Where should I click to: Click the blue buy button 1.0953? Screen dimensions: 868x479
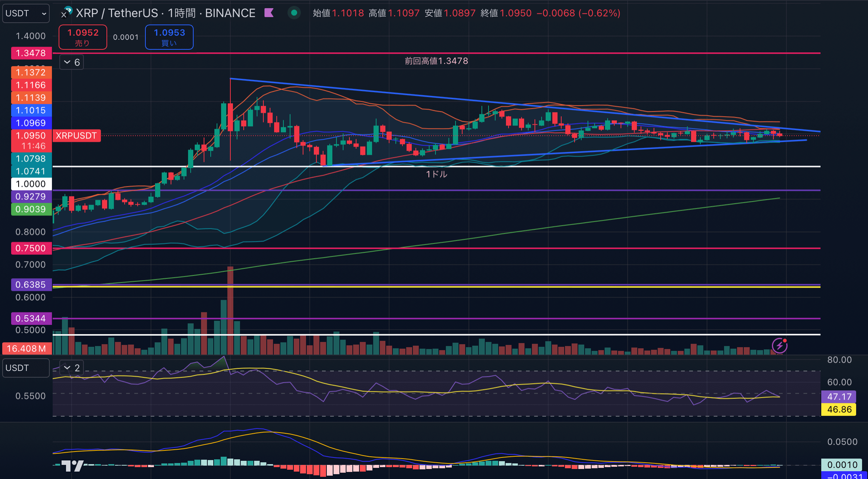(169, 37)
